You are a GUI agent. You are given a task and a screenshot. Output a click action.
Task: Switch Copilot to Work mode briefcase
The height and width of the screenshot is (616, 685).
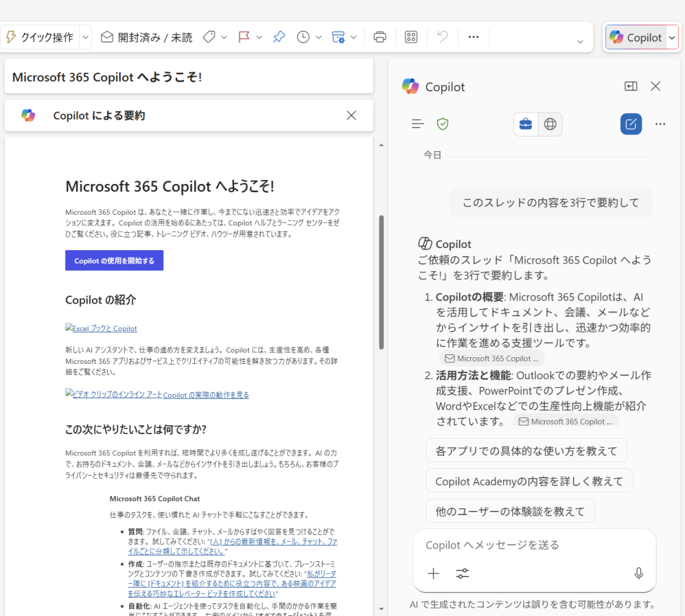[526, 124]
